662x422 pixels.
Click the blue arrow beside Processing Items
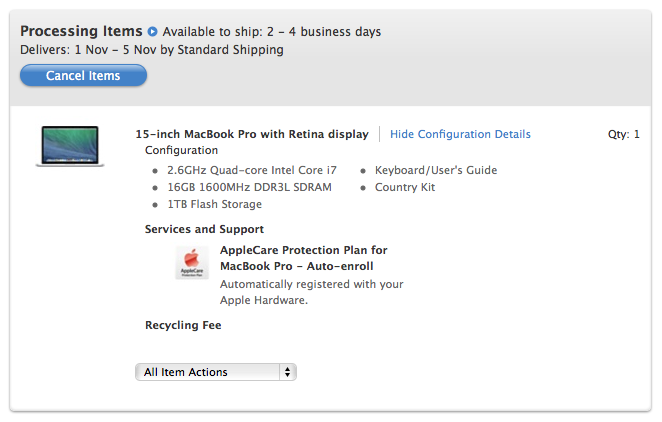coord(152,32)
